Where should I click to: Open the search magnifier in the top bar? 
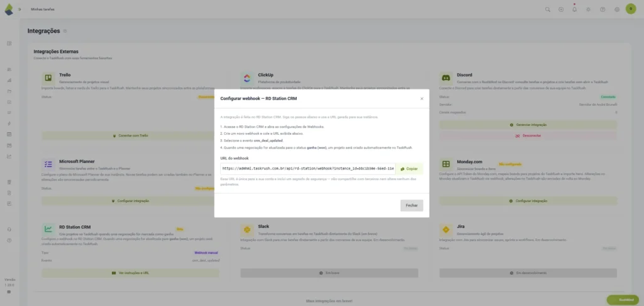[x=548, y=9]
